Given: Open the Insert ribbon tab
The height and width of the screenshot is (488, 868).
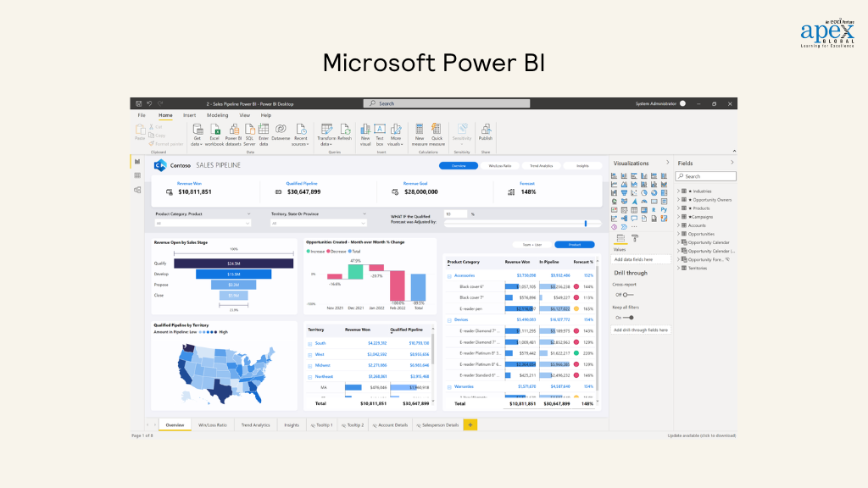Looking at the screenshot, I should coord(189,115).
